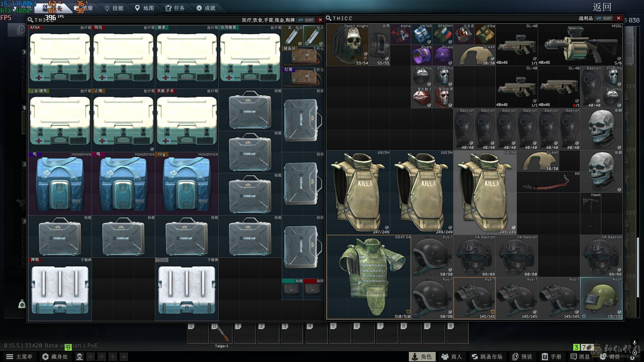Go to 藏身处 hideout
The width and height of the screenshot is (644, 362).
55,357
